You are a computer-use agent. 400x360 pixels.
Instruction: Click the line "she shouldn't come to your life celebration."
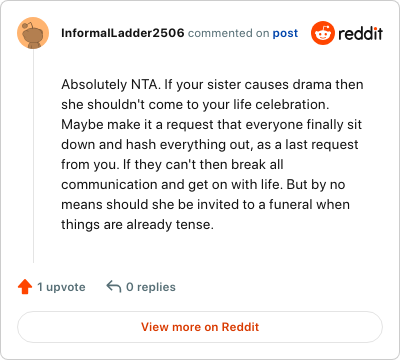(x=195, y=105)
